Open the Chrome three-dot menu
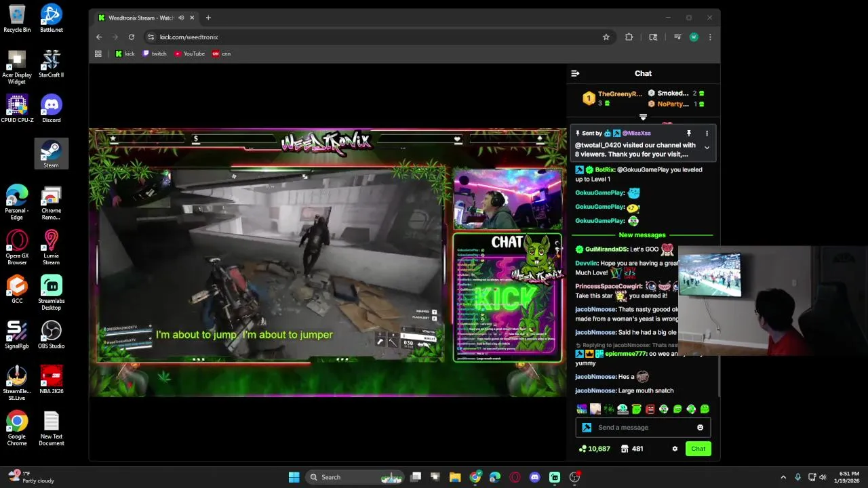Screen dimensions: 868x488 [x=710, y=37]
